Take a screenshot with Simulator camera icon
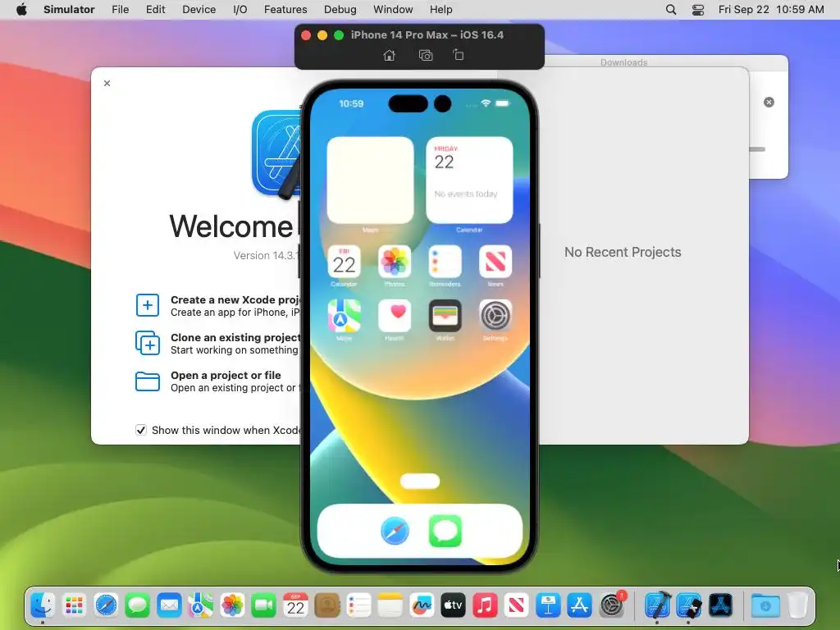This screenshot has width=840, height=630. (x=426, y=55)
